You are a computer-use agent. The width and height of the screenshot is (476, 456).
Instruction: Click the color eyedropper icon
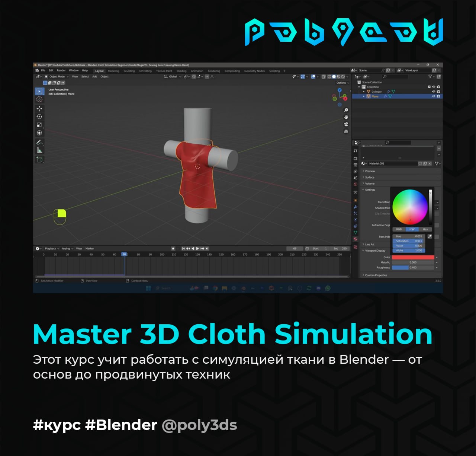tap(430, 236)
